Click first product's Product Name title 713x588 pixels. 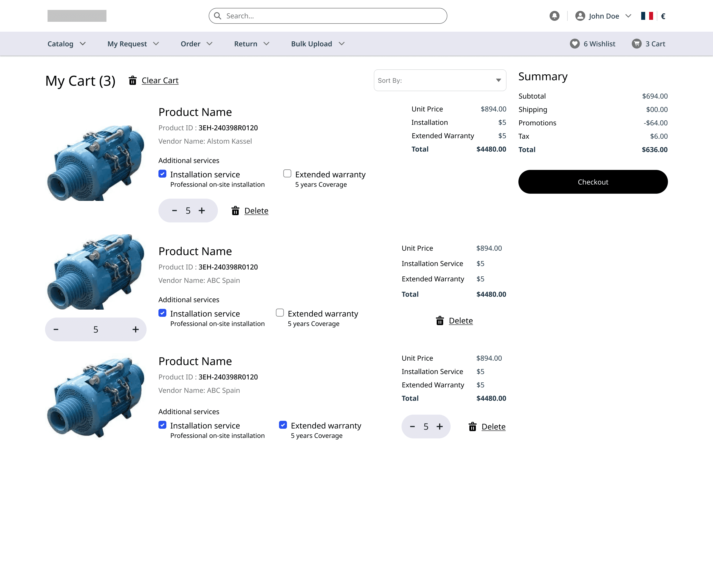point(195,112)
